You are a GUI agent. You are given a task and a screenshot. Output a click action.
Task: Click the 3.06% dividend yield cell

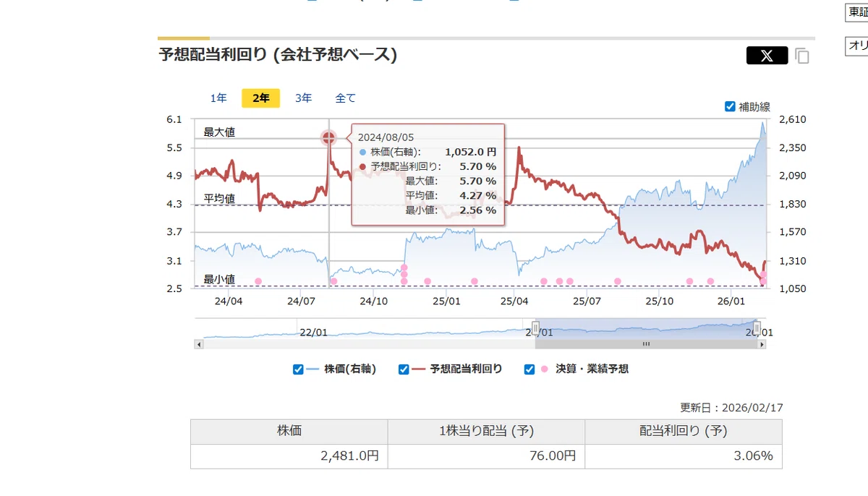(x=684, y=456)
